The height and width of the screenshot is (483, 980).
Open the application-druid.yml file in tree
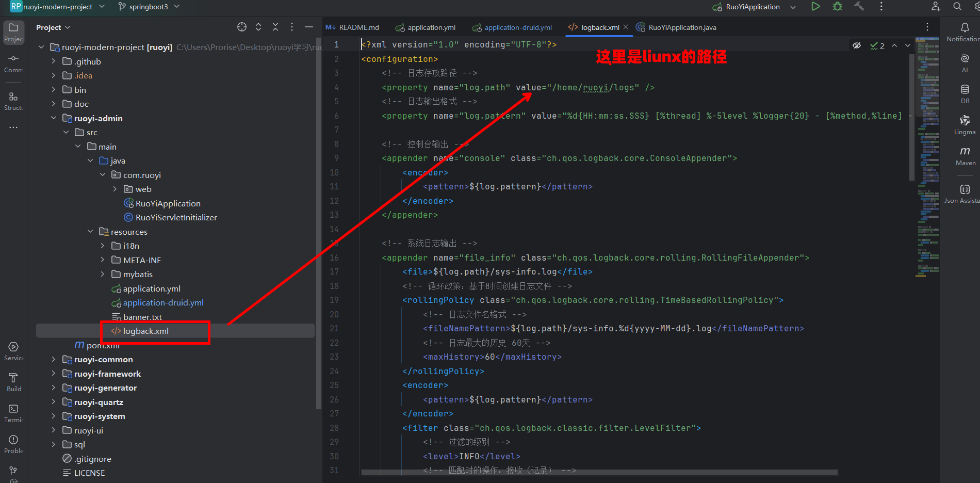[x=163, y=303]
